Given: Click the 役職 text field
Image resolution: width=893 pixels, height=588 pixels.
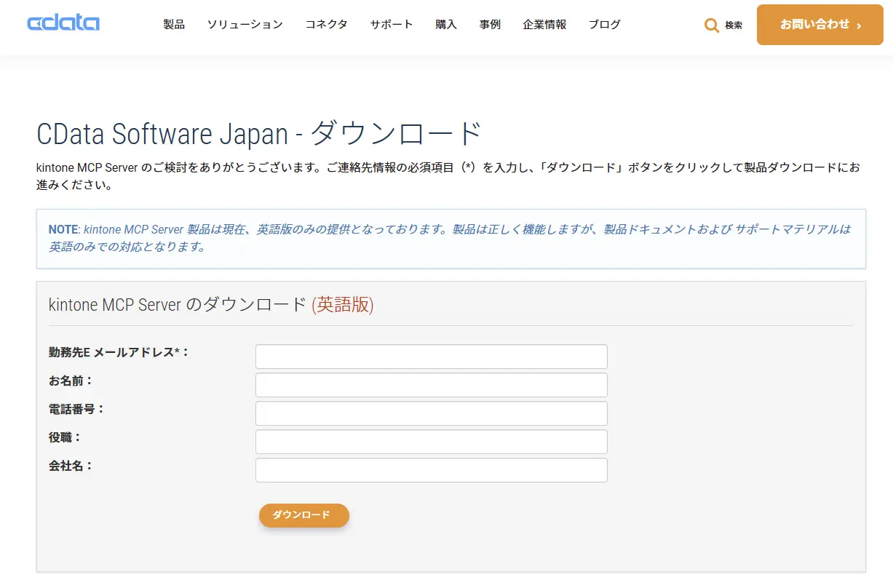Looking at the screenshot, I should [431, 442].
